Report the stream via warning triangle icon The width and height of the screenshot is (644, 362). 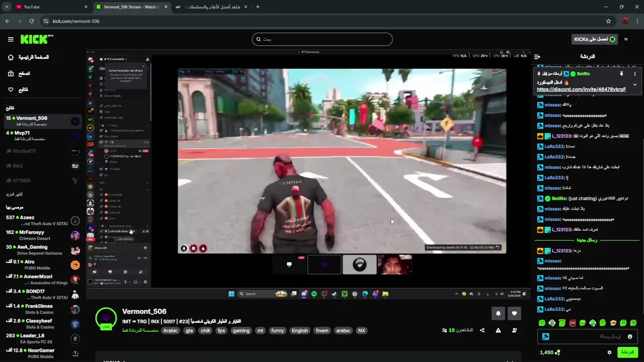[498, 330]
